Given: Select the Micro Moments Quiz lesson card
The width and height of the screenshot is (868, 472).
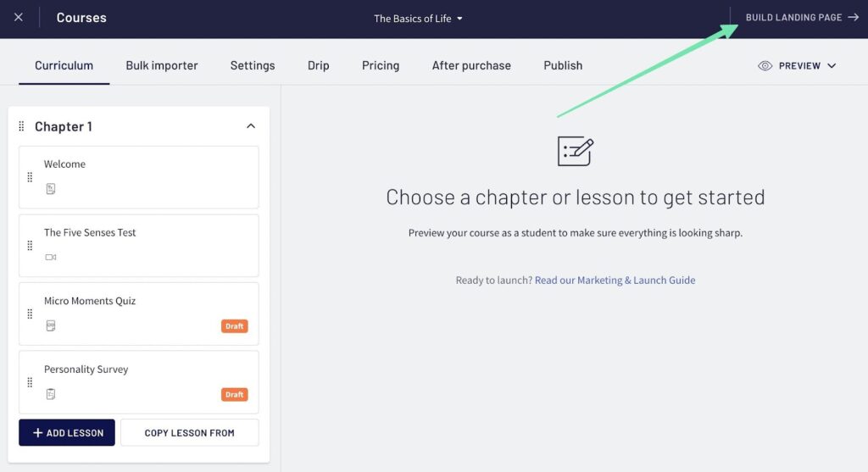Looking at the screenshot, I should (x=139, y=314).
